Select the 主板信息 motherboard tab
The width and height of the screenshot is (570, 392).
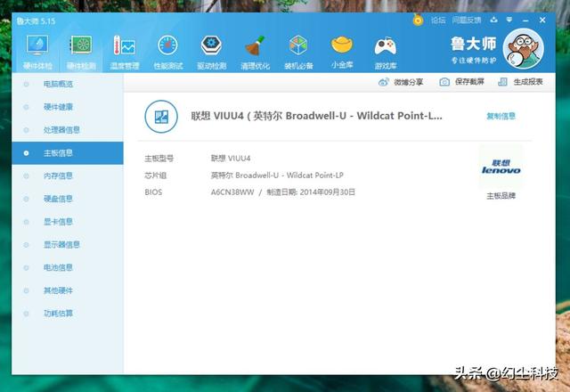point(68,153)
